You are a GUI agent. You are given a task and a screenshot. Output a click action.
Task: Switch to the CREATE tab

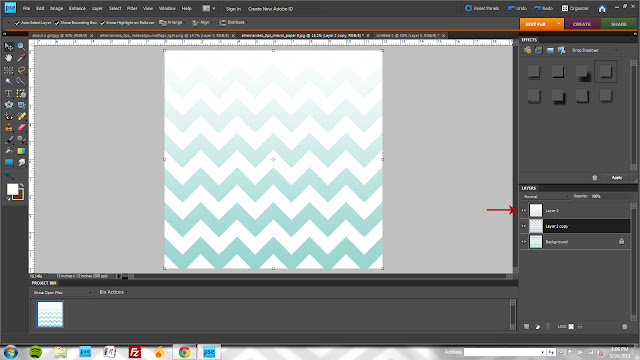click(582, 24)
